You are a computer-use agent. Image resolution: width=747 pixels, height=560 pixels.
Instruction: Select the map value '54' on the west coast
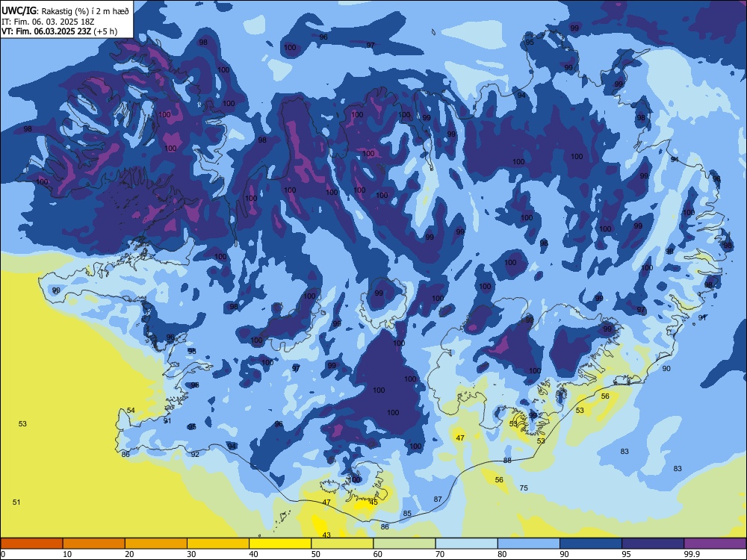(x=131, y=410)
